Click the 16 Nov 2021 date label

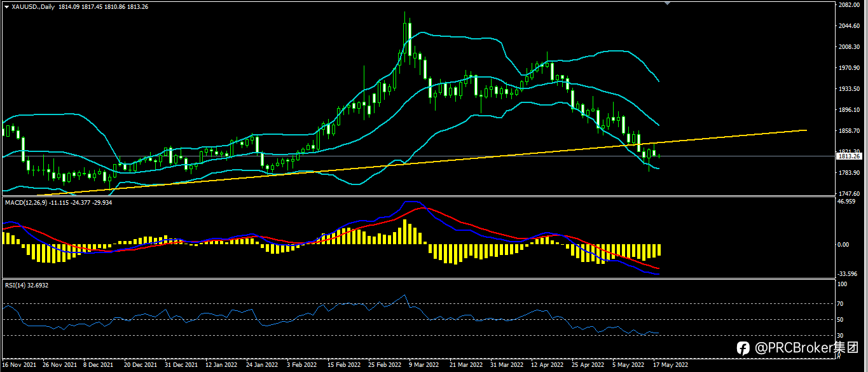[18, 366]
